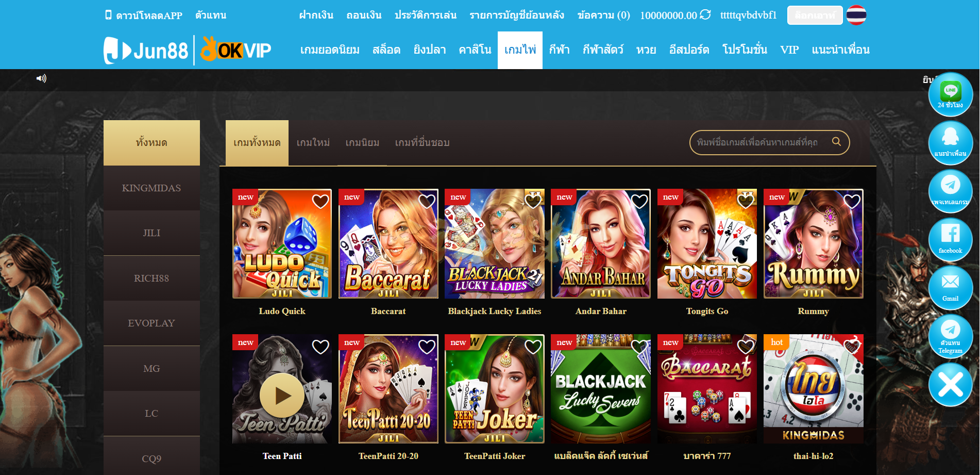Refresh the account balance icon
The width and height of the screenshot is (980, 475).
[705, 15]
